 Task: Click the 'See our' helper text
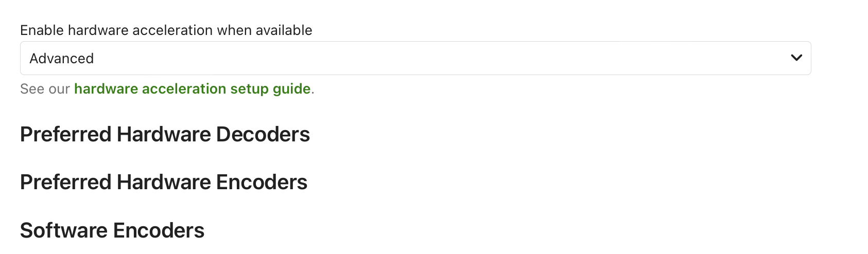[45, 89]
